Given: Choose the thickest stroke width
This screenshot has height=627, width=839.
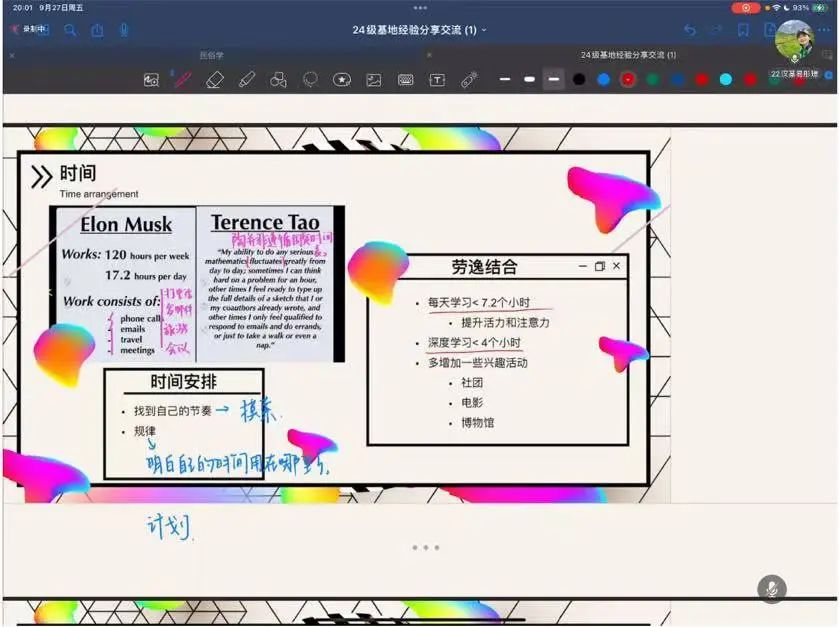Looking at the screenshot, I should tap(554, 80).
